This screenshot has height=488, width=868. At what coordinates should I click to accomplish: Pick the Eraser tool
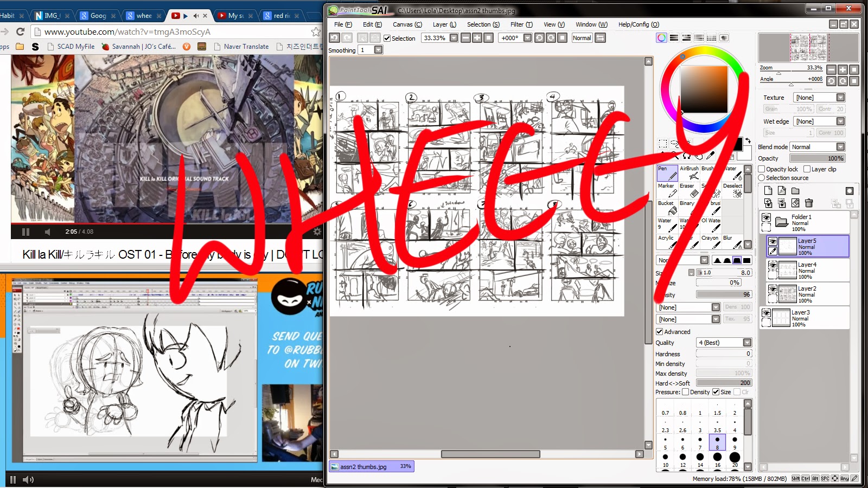click(689, 190)
